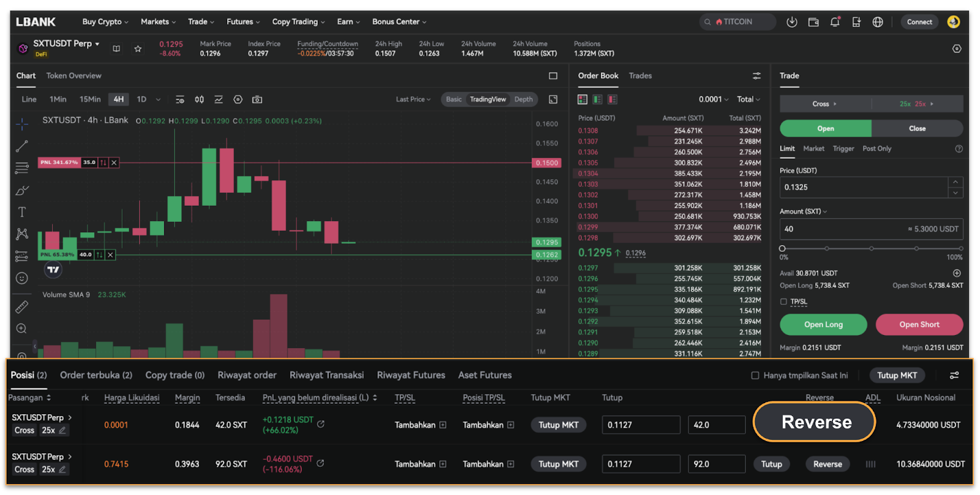Open the language globe icon
The image size is (980, 495).
(x=878, y=22)
